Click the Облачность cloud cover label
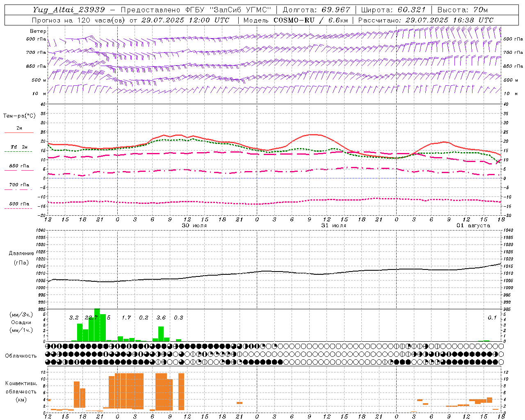This screenshot has height=420, width=525. point(21,356)
